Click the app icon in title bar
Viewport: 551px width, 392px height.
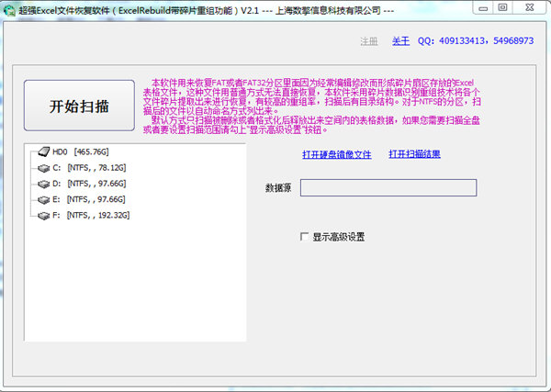(10, 9)
